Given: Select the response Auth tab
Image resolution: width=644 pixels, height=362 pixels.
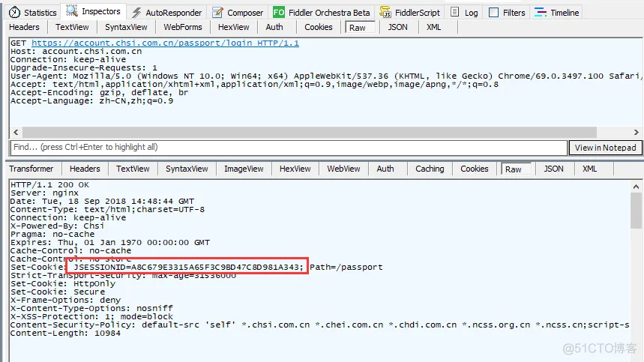Looking at the screenshot, I should 385,169.
